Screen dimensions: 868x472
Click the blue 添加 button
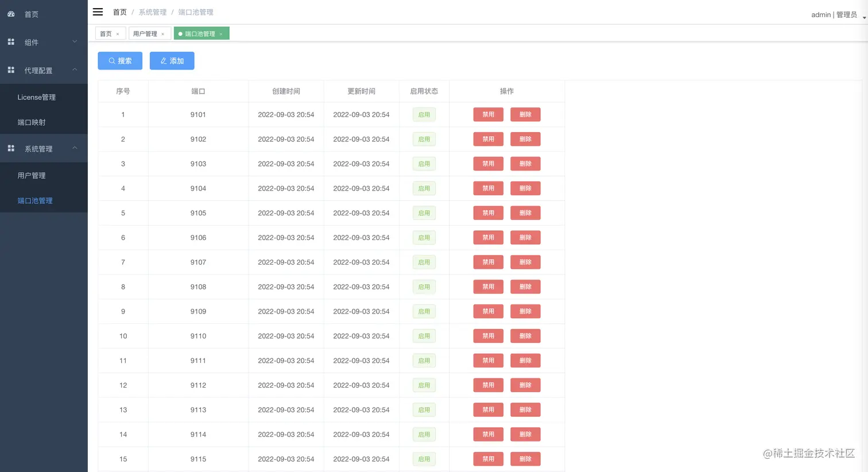pos(172,61)
